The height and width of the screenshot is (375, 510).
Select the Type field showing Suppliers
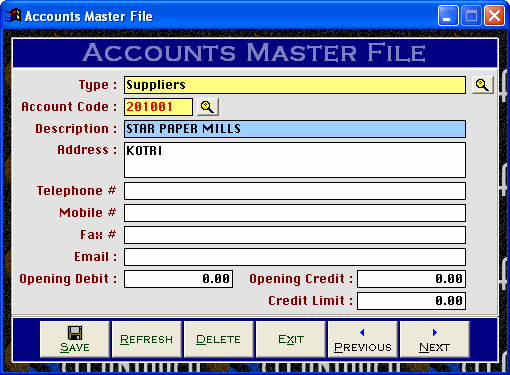[295, 85]
